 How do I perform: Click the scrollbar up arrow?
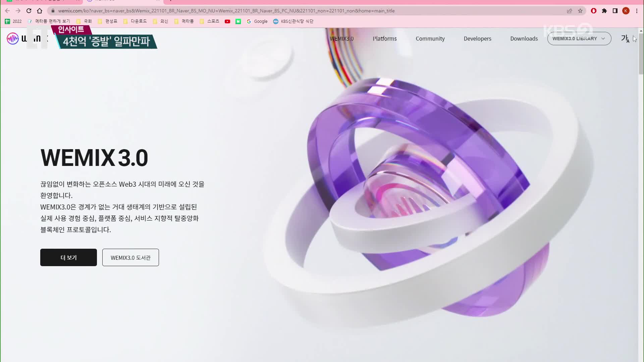(641, 31)
